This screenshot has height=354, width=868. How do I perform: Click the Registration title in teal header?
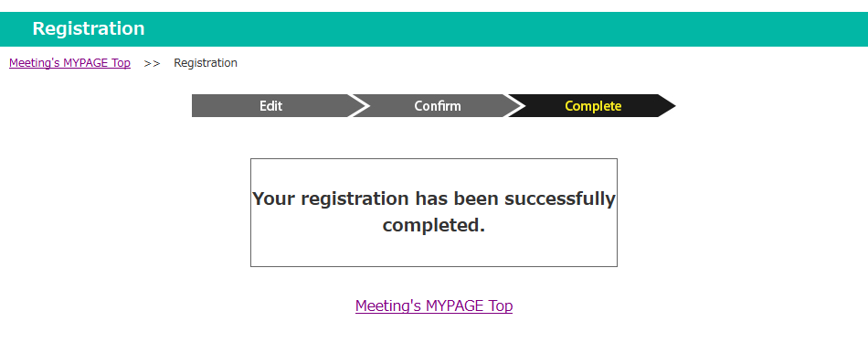(89, 28)
